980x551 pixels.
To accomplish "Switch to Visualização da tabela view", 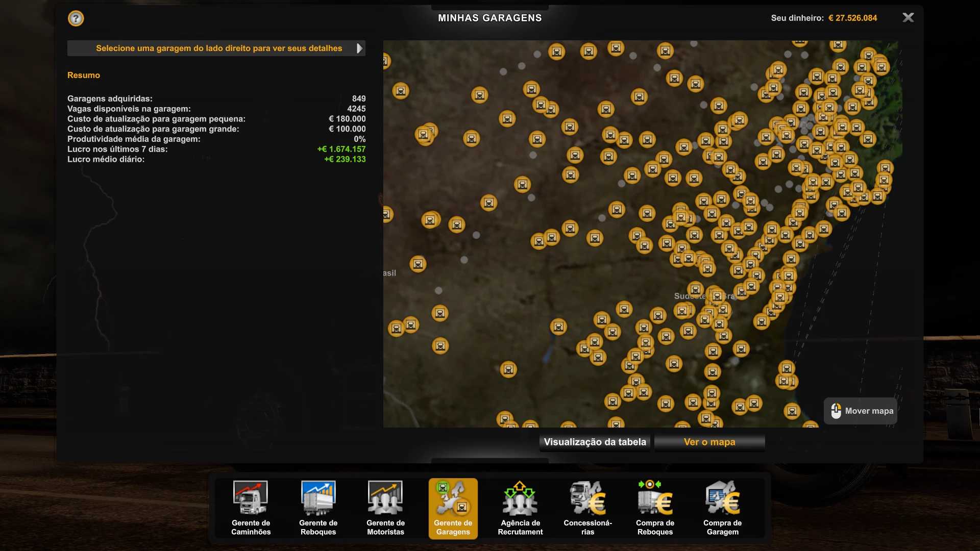I will pyautogui.click(x=595, y=442).
